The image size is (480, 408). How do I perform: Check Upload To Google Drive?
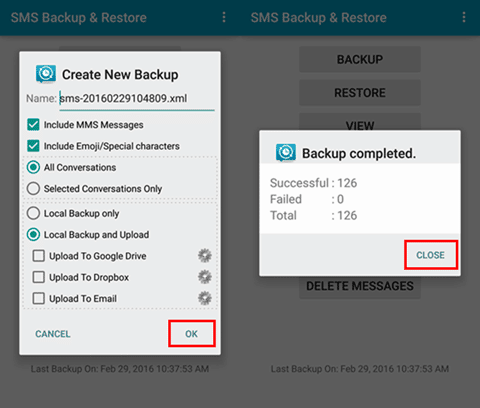pos(39,256)
